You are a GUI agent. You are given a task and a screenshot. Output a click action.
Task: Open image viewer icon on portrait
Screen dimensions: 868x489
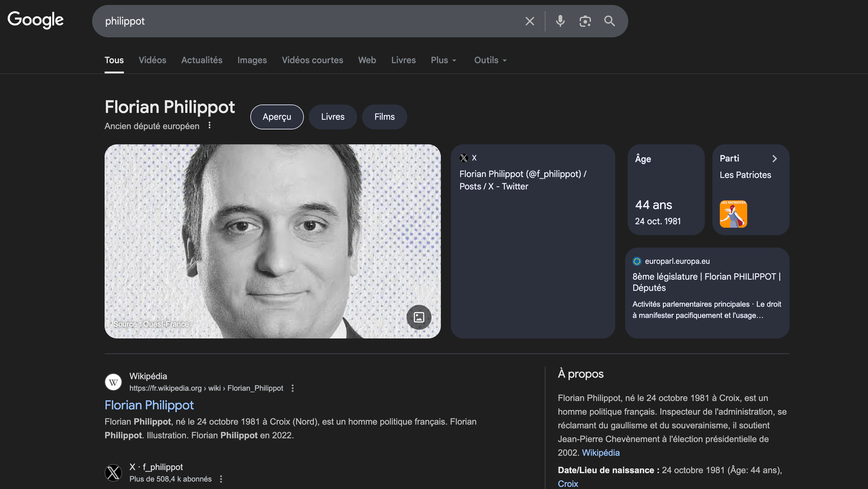point(419,317)
